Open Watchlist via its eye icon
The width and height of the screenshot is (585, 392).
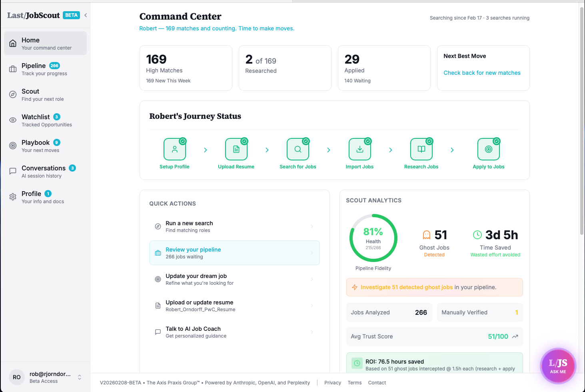pyautogui.click(x=12, y=120)
